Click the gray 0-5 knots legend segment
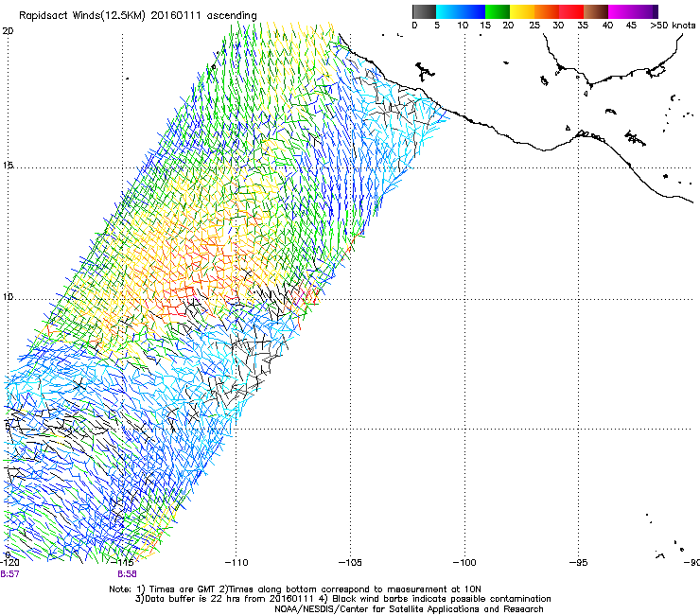 click(424, 11)
